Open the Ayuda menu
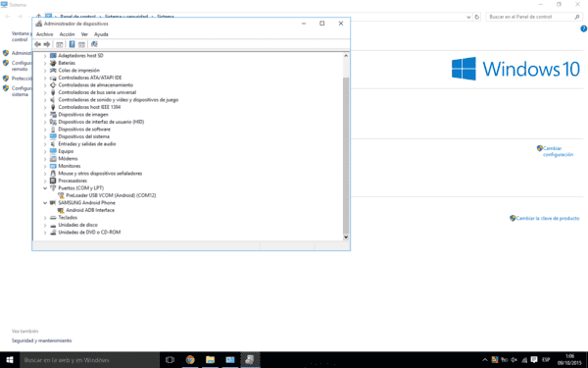This screenshot has width=588, height=368. click(x=101, y=34)
